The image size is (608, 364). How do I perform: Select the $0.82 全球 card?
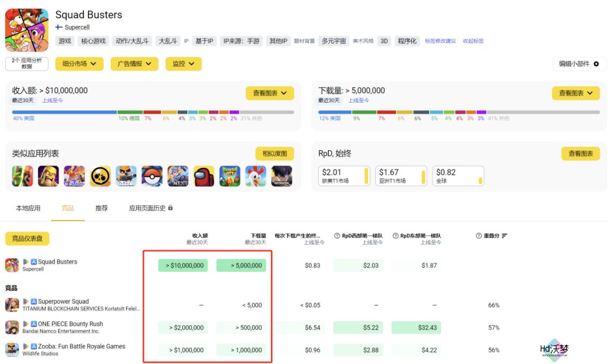pyautogui.click(x=458, y=176)
